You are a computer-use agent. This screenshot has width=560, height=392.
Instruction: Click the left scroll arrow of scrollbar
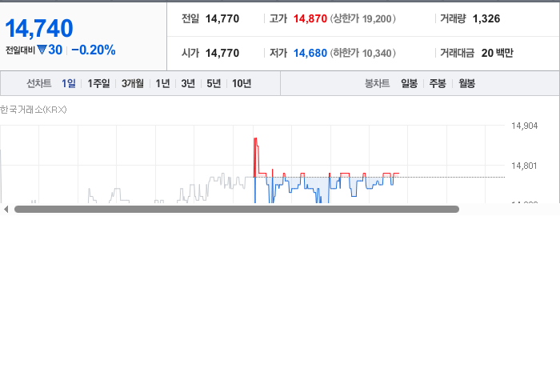coord(6,210)
